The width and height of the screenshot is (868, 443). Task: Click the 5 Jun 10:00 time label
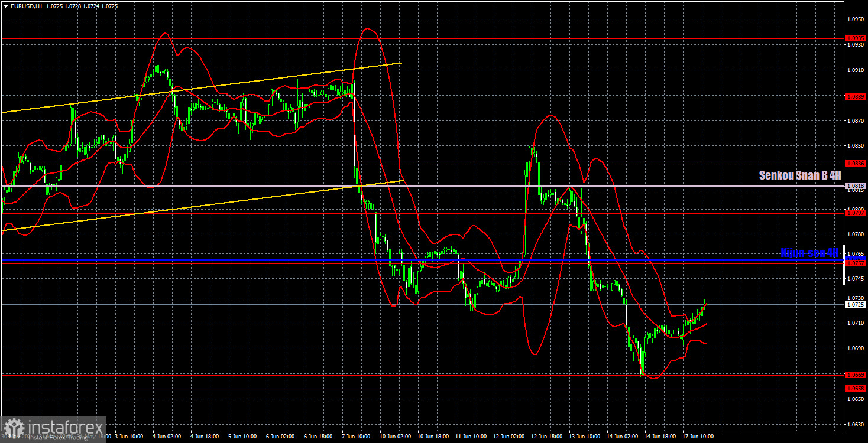[x=241, y=436]
